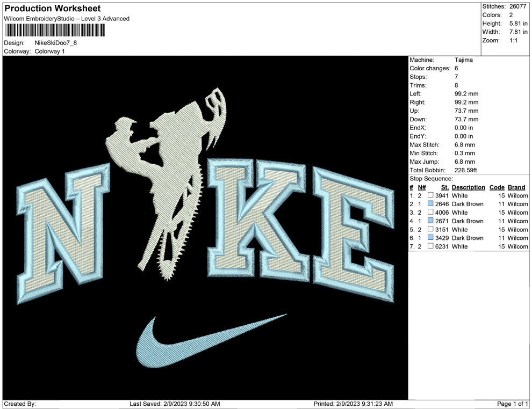
Task: Select the white swatch next to 4006
Action: [x=430, y=212]
